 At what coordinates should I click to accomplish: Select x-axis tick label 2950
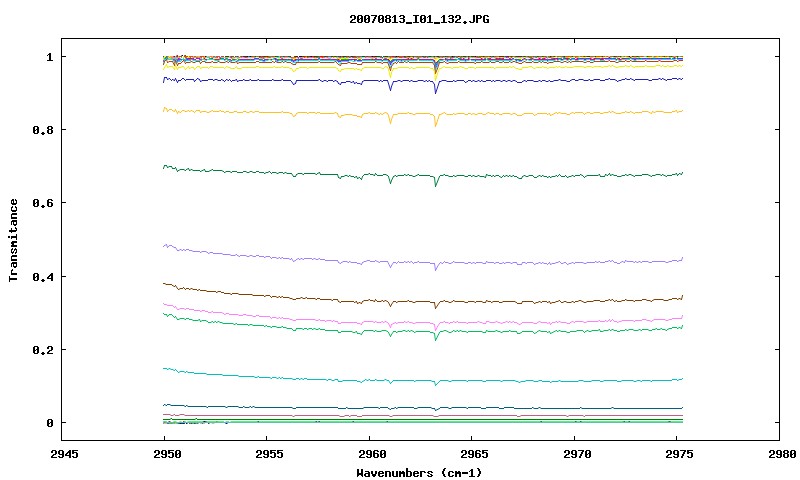coord(167,454)
